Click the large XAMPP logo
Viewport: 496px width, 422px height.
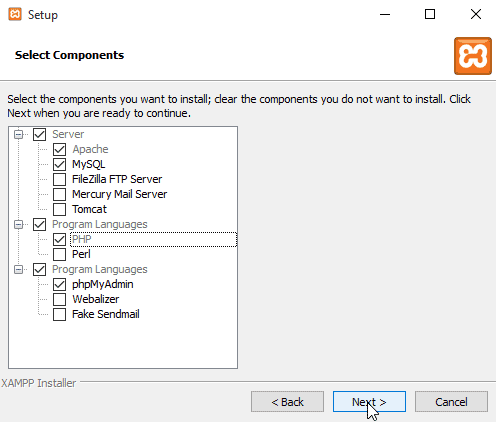(x=473, y=56)
